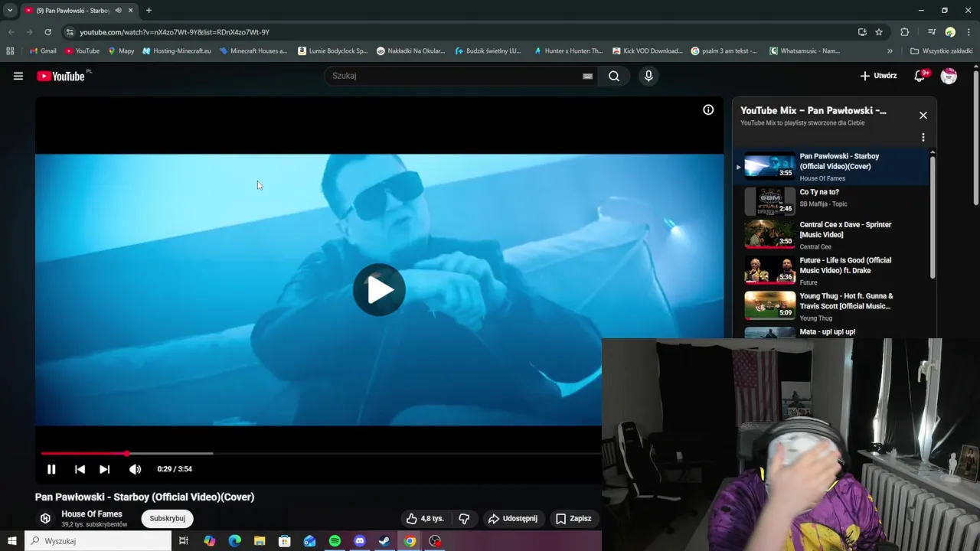The height and width of the screenshot is (551, 980).
Task: Open Steam from the taskbar
Action: (x=384, y=541)
